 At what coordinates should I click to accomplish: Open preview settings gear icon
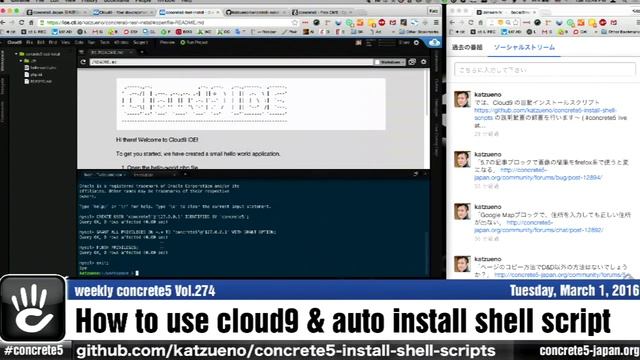(x=424, y=62)
